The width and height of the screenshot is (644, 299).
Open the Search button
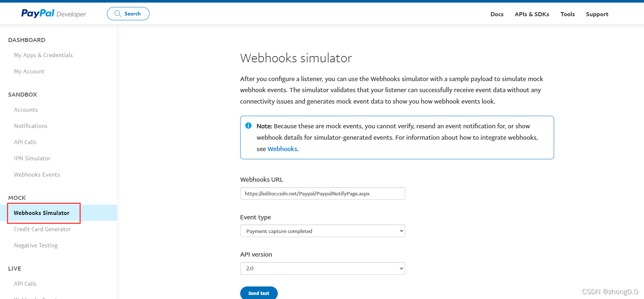(128, 14)
